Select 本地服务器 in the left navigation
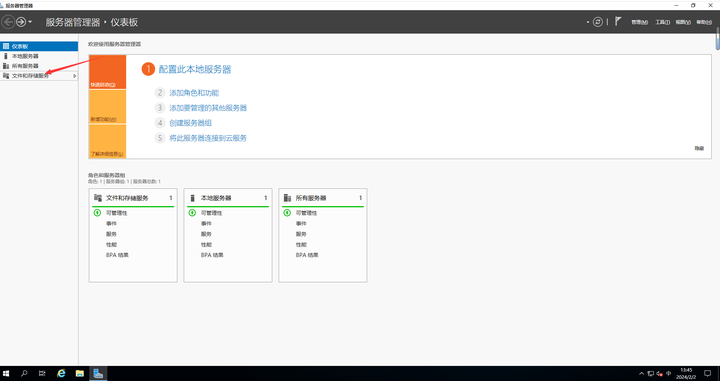 tap(39, 56)
